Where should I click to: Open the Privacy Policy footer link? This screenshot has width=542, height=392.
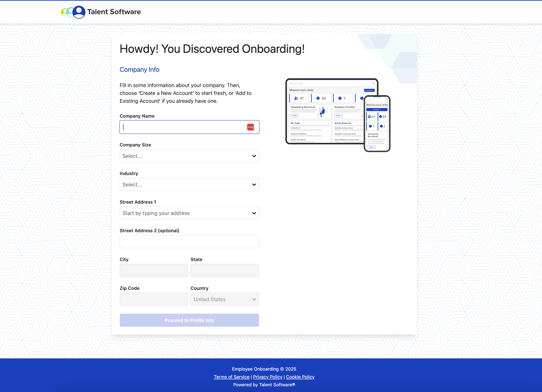268,377
